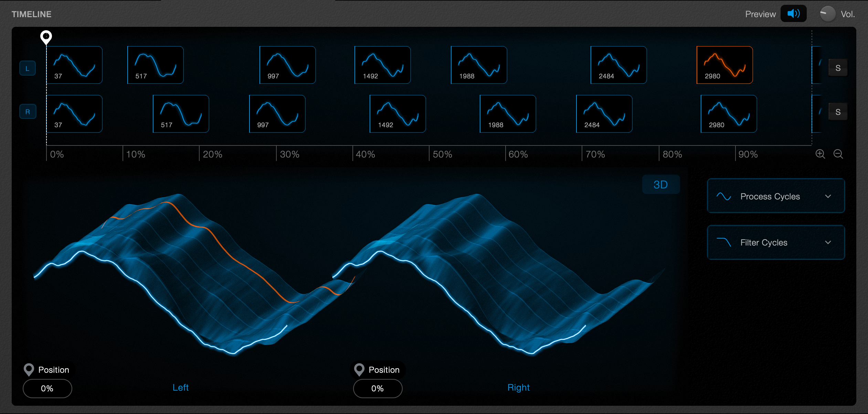This screenshot has width=868, height=414.
Task: Select left channel cycle 517 thumbnail
Action: click(155, 65)
